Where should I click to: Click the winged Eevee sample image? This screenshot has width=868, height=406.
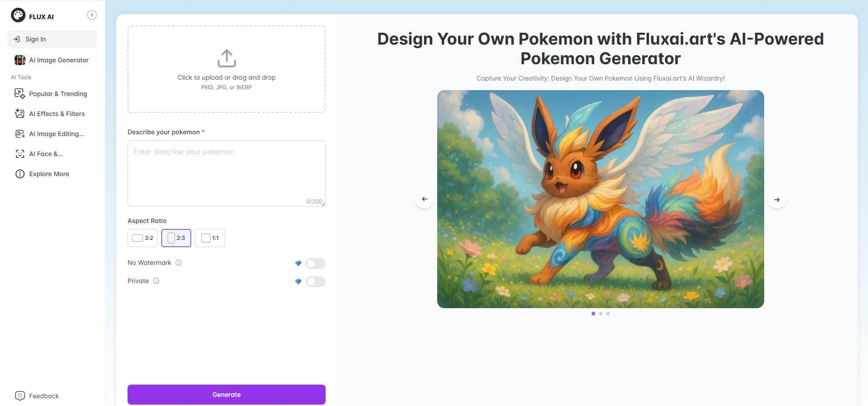(x=601, y=199)
